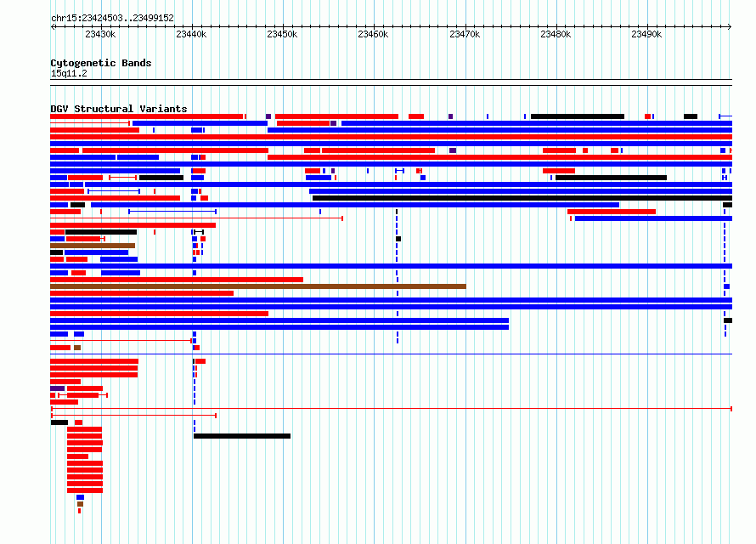The height and width of the screenshot is (544, 756).
Task: Select the thin red full-width variant with end caps
Action: pyautogui.click(x=392, y=409)
